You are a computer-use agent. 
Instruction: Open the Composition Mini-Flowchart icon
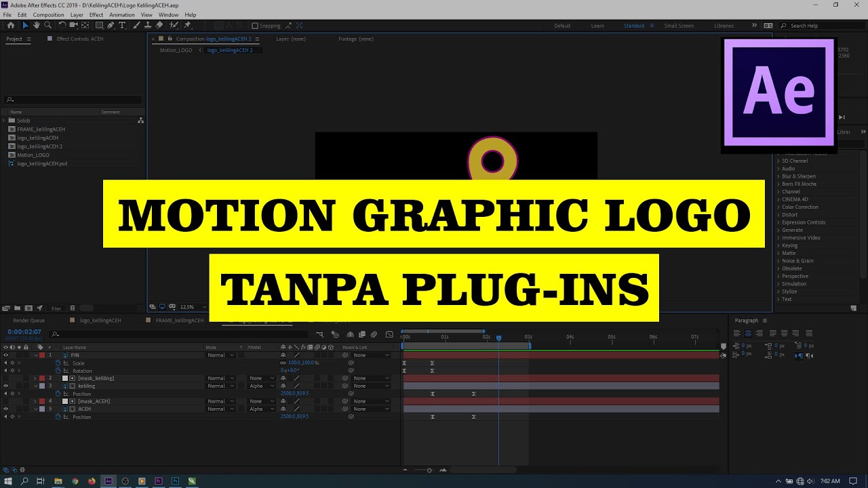[319, 334]
